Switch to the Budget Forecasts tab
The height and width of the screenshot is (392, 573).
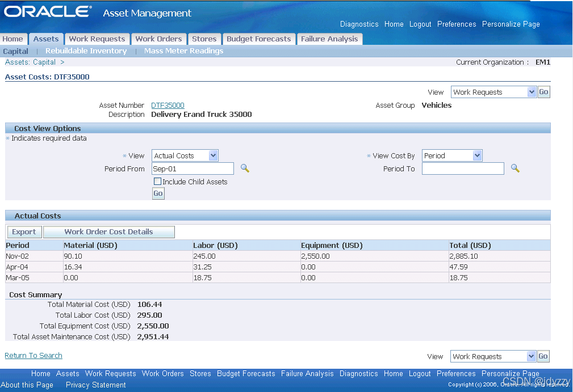coord(259,39)
